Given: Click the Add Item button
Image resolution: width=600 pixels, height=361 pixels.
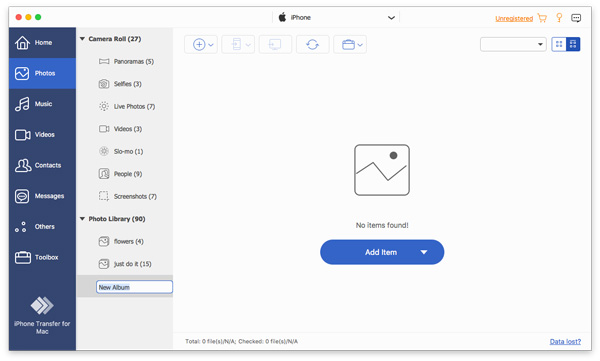Looking at the screenshot, I should [381, 252].
